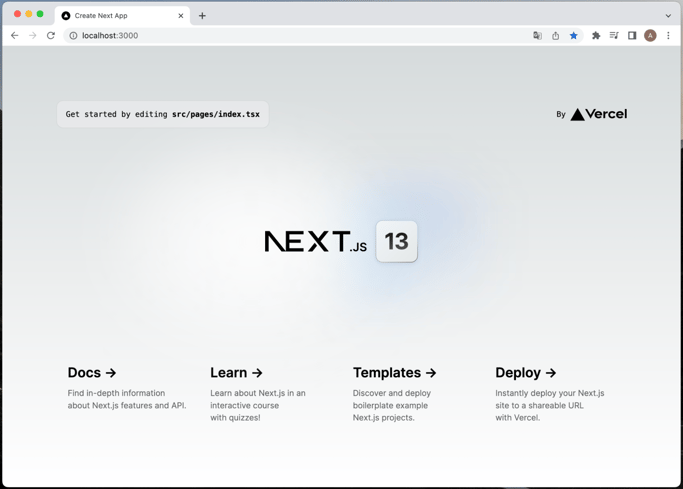
Task: Minimize window with yellow button
Action: pyautogui.click(x=29, y=14)
